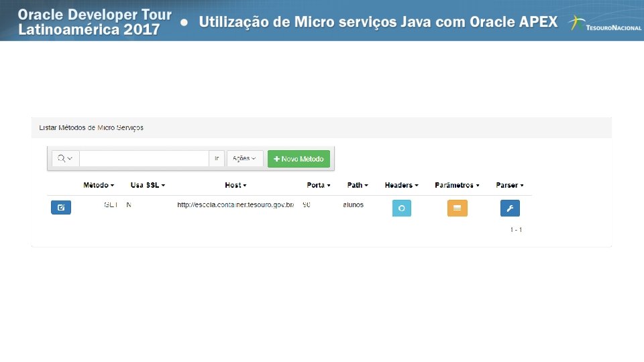644x362 pixels.
Task: Select the alunos path cell
Action: pyautogui.click(x=354, y=204)
